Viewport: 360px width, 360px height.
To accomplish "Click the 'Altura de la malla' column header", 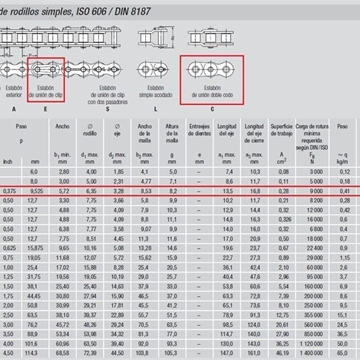I will [172, 133].
